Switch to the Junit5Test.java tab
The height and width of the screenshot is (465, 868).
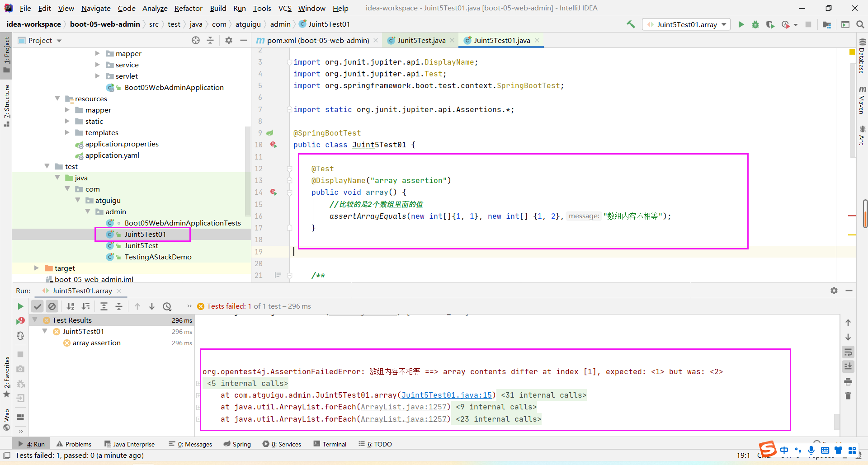pos(421,40)
